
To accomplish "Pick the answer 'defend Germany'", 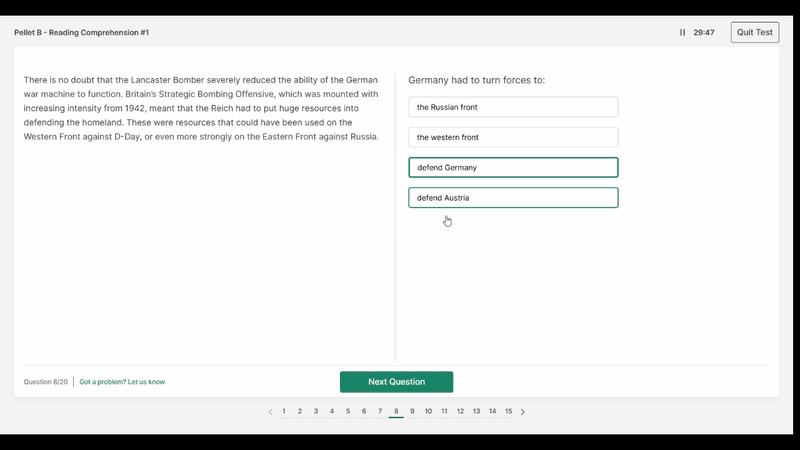I will [513, 167].
